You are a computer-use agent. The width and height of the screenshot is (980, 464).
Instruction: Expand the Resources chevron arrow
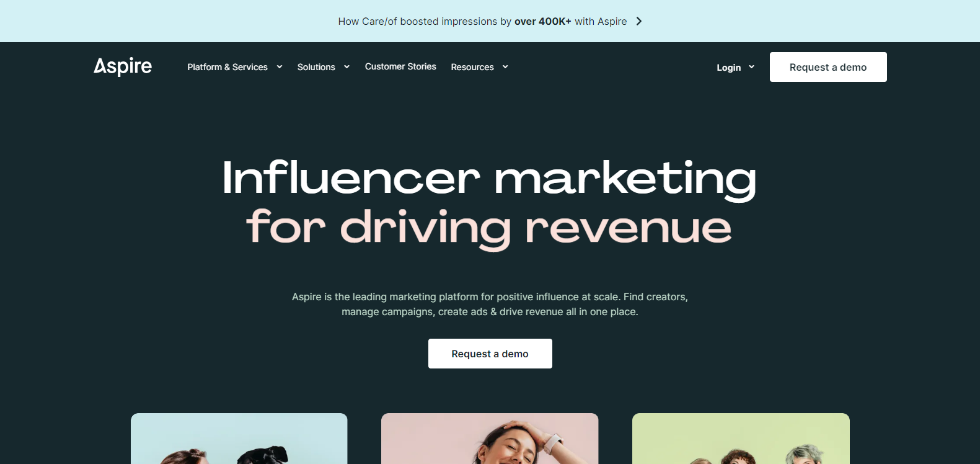point(505,67)
